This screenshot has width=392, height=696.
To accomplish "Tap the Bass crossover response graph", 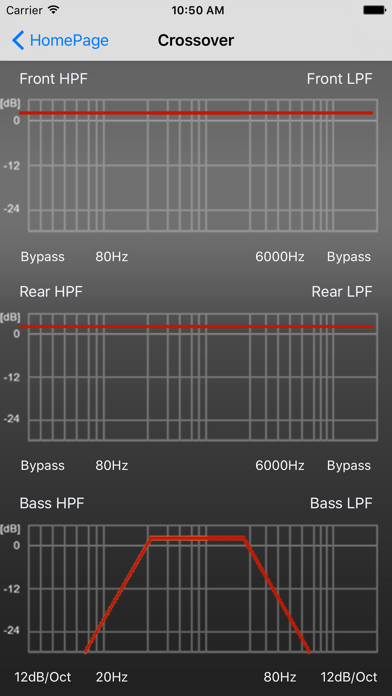I will coord(203,589).
